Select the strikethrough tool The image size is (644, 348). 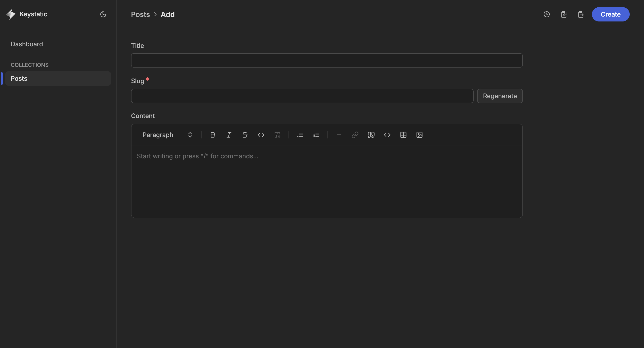245,135
